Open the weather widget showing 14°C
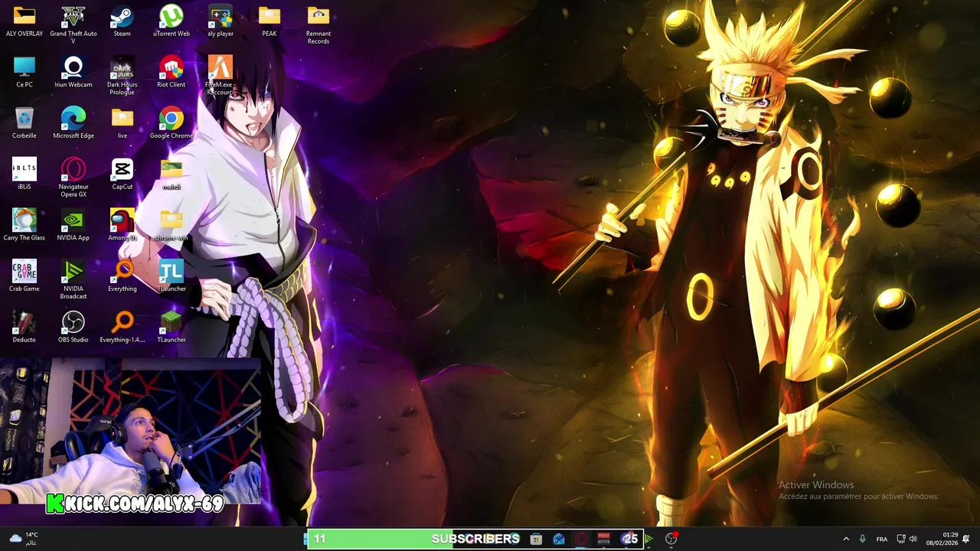Viewport: 980px width, 551px height. pyautogui.click(x=23, y=539)
